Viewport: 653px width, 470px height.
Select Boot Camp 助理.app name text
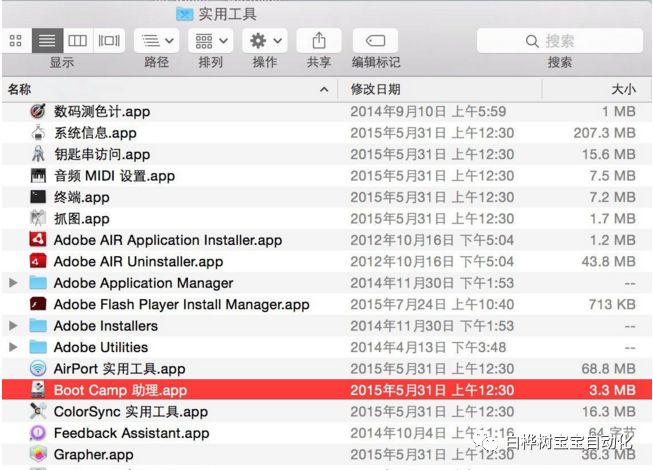click(121, 390)
